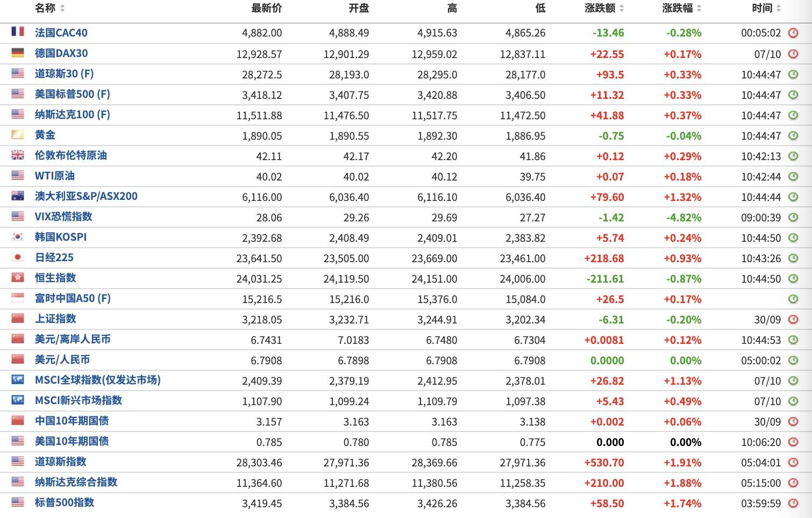Open the 纳斯达克综合指数 link

(76, 482)
